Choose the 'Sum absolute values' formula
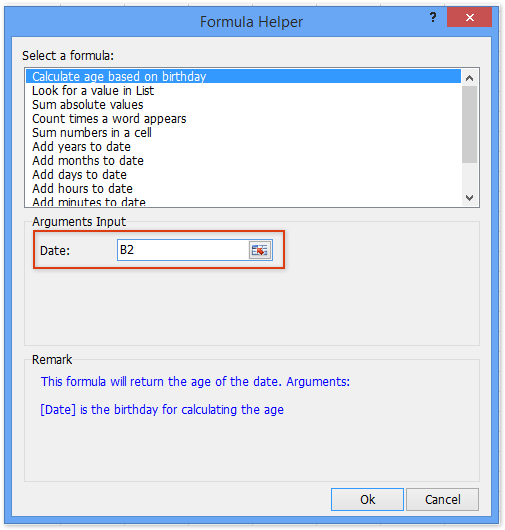Screen dimensions: 505x530 (243, 105)
